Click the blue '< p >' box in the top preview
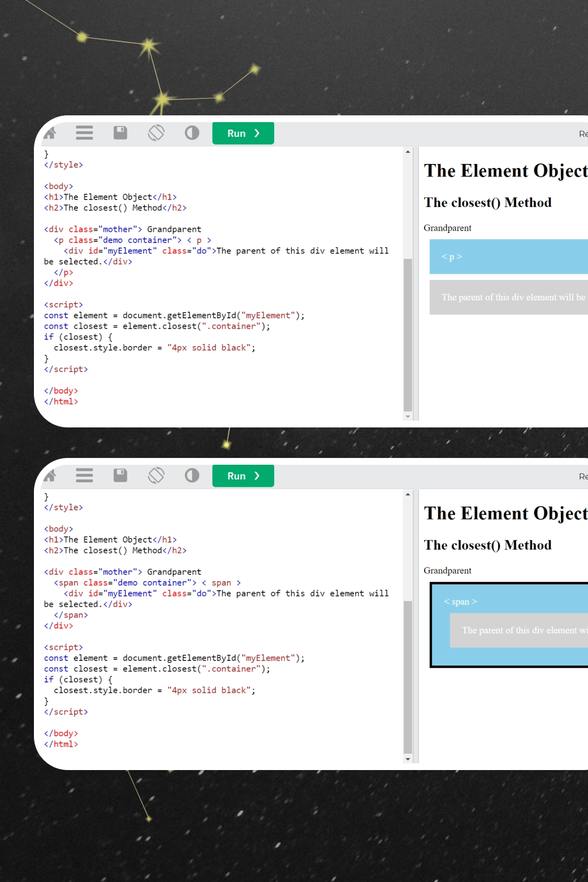588x882 pixels. pos(509,257)
